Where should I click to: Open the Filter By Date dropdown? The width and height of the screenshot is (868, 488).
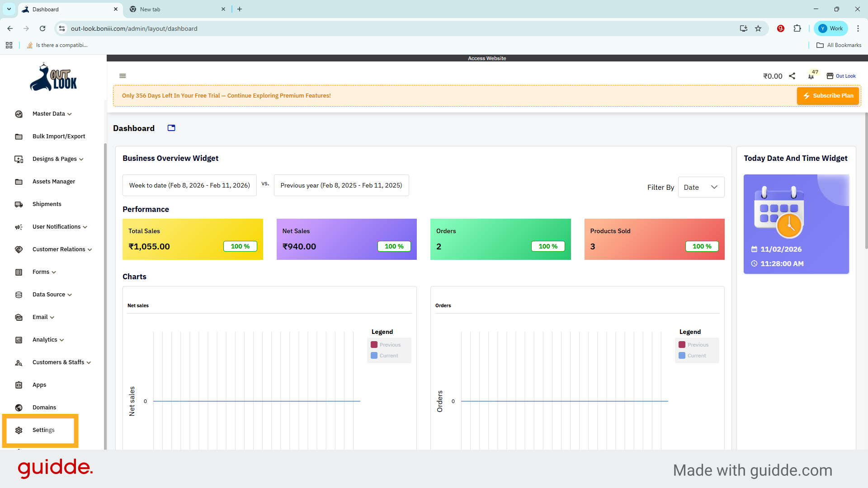pyautogui.click(x=701, y=187)
